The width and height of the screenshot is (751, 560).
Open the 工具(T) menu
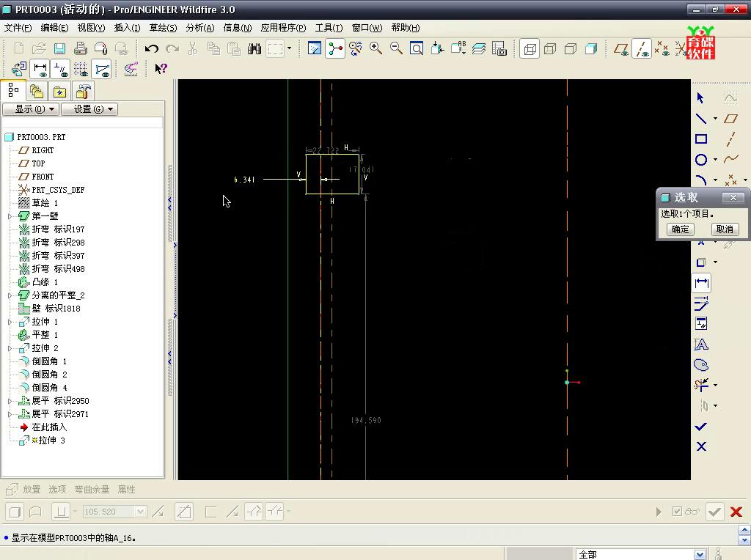click(x=329, y=28)
